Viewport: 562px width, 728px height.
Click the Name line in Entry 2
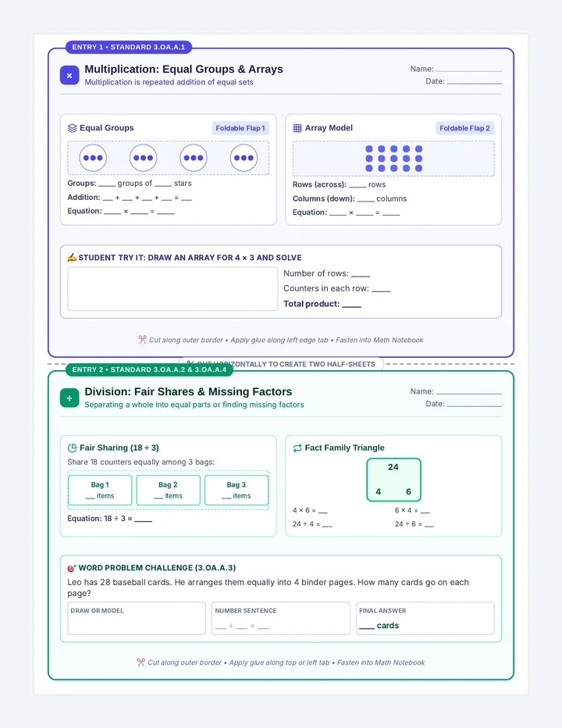pyautogui.click(x=468, y=392)
